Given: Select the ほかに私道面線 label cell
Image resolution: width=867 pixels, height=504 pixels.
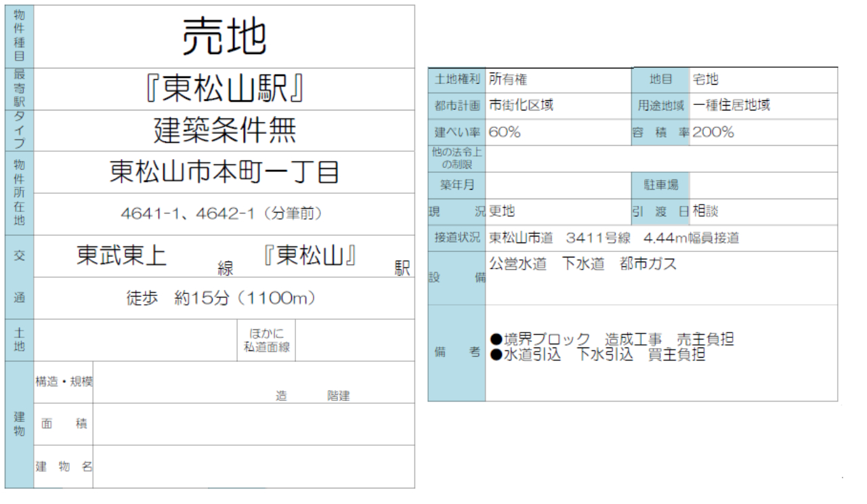Looking at the screenshot, I should [x=267, y=340].
